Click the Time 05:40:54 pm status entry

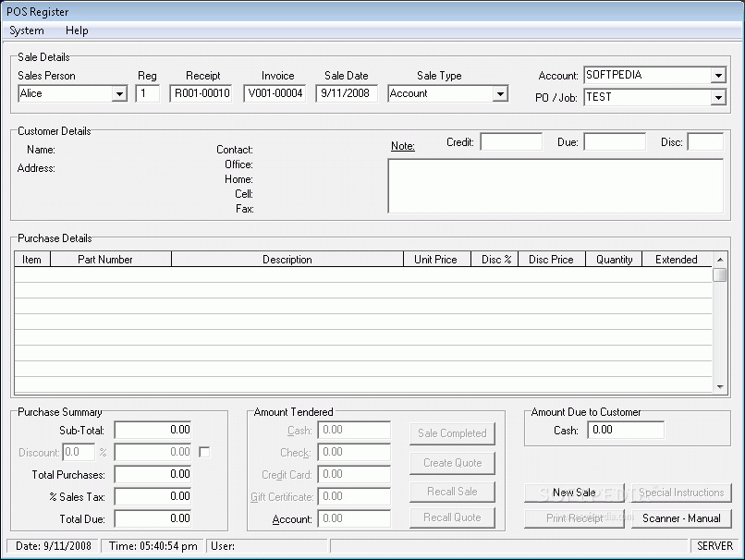[153, 546]
